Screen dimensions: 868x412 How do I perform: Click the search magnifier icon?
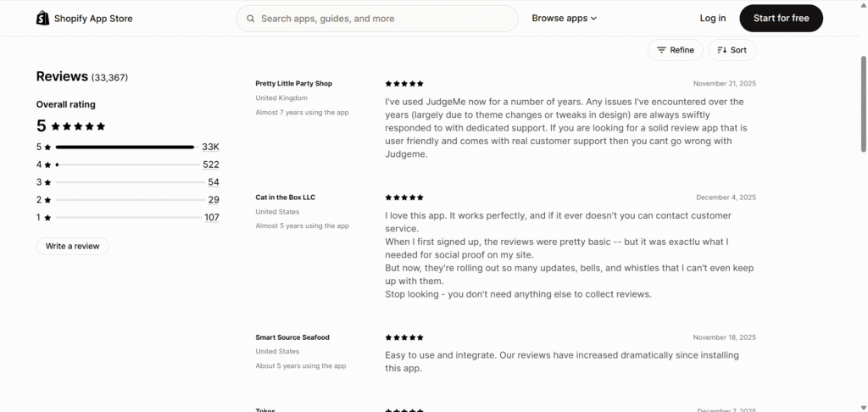pyautogui.click(x=251, y=18)
